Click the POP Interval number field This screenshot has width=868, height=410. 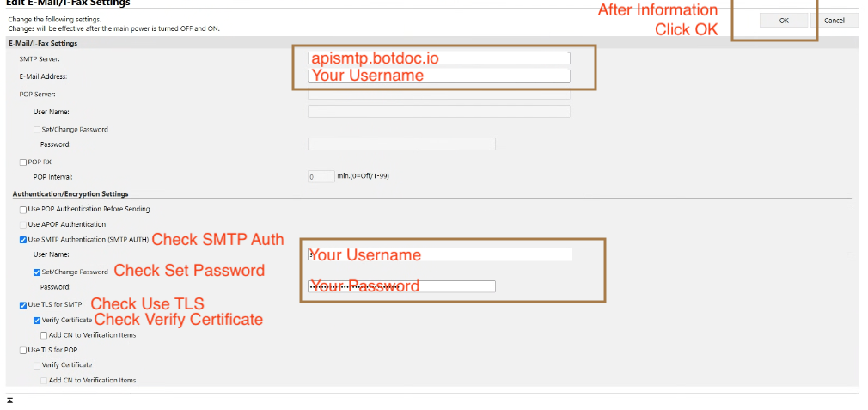pos(321,176)
